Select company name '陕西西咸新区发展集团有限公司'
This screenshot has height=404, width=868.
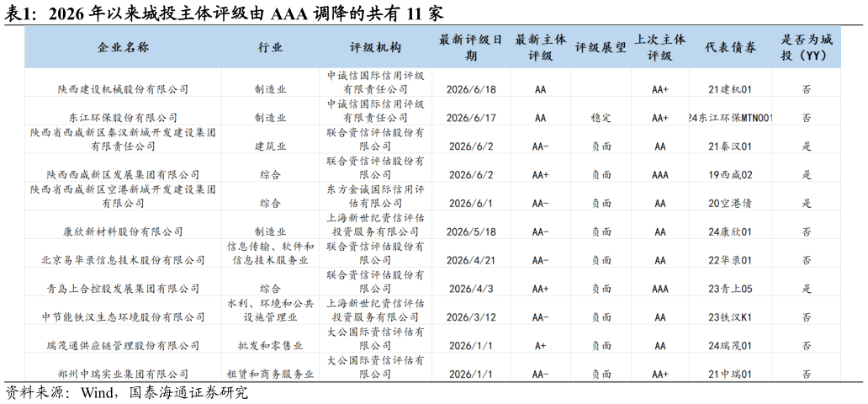(x=123, y=174)
